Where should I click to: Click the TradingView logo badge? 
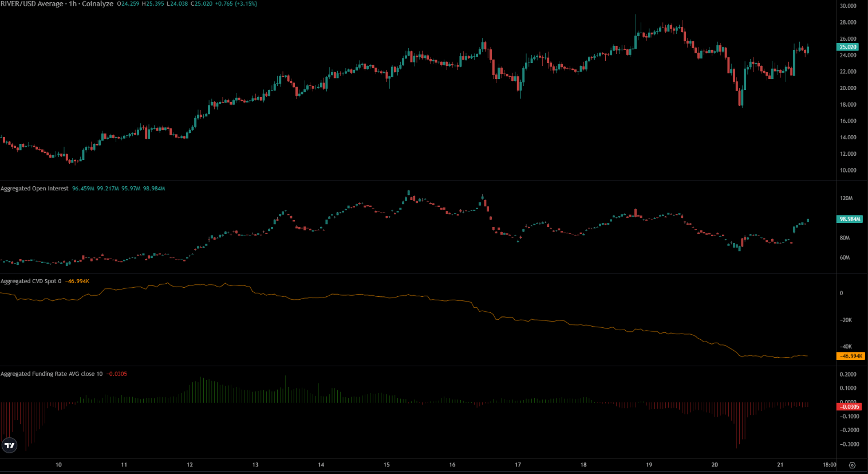(9, 445)
